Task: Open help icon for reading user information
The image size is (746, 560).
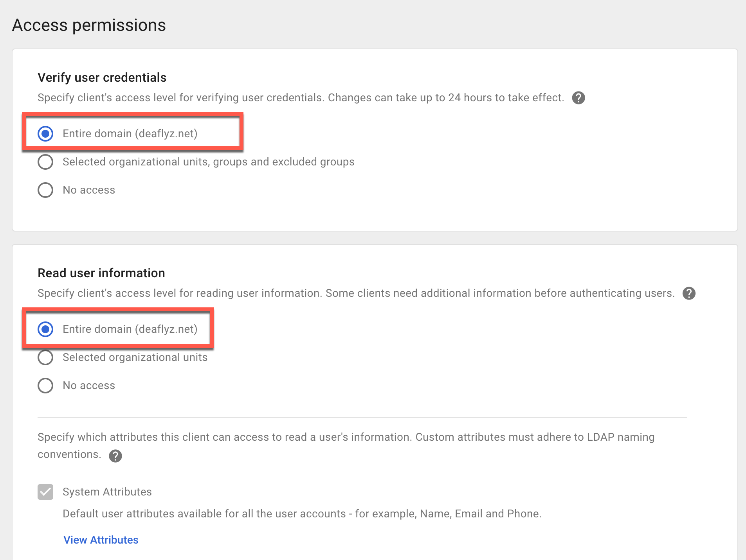Action: (x=688, y=293)
